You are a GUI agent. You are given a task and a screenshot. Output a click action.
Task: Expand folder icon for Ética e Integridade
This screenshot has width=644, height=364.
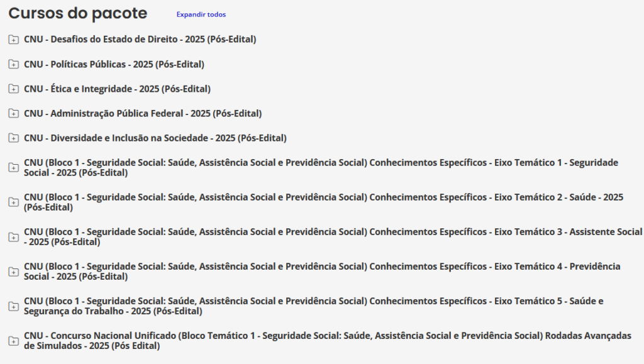pos(13,89)
